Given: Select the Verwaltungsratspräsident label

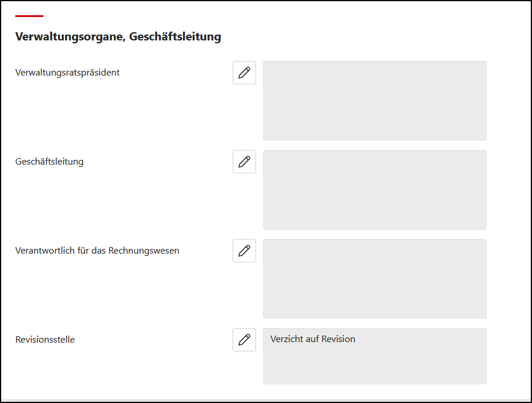Looking at the screenshot, I should coord(67,73).
